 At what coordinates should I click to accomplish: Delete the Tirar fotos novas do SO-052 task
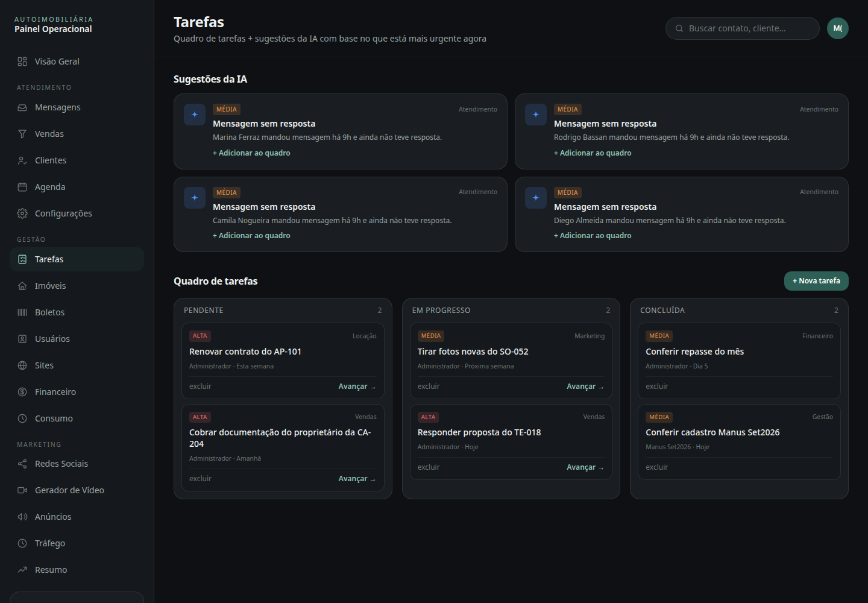[429, 387]
